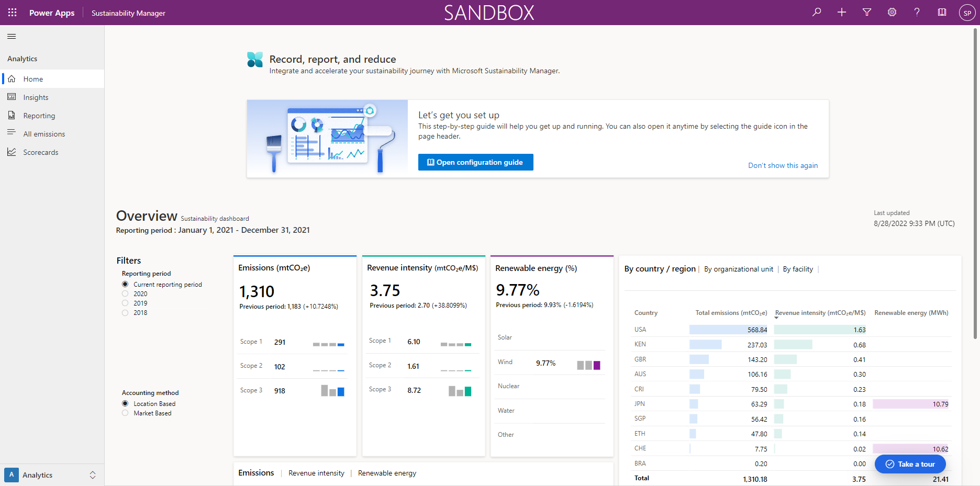The width and height of the screenshot is (980, 486).
Task: Select the 2020 reporting period
Action: pyautogui.click(x=125, y=294)
